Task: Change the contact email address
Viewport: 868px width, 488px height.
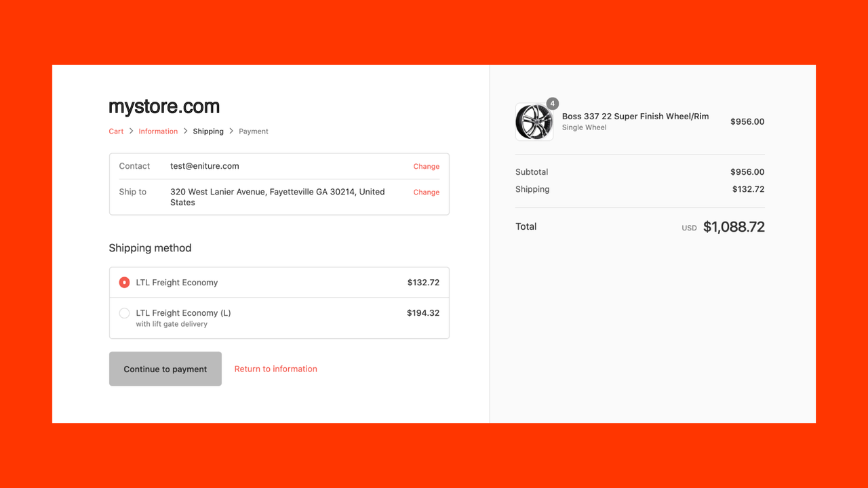Action: (x=426, y=166)
